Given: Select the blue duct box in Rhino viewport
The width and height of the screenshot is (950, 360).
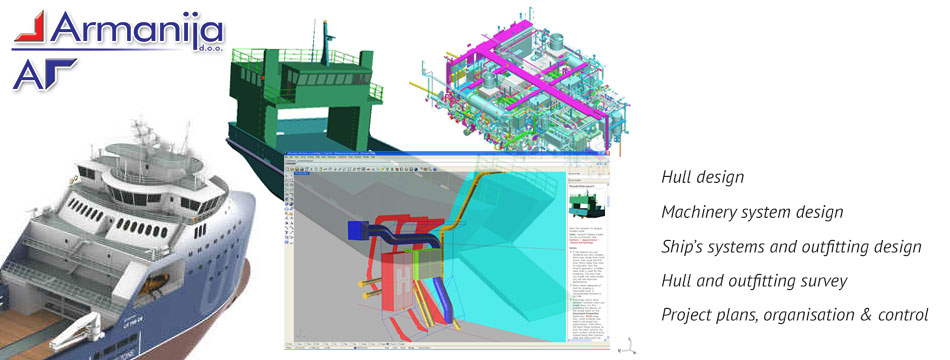Looking at the screenshot, I should tap(359, 229).
